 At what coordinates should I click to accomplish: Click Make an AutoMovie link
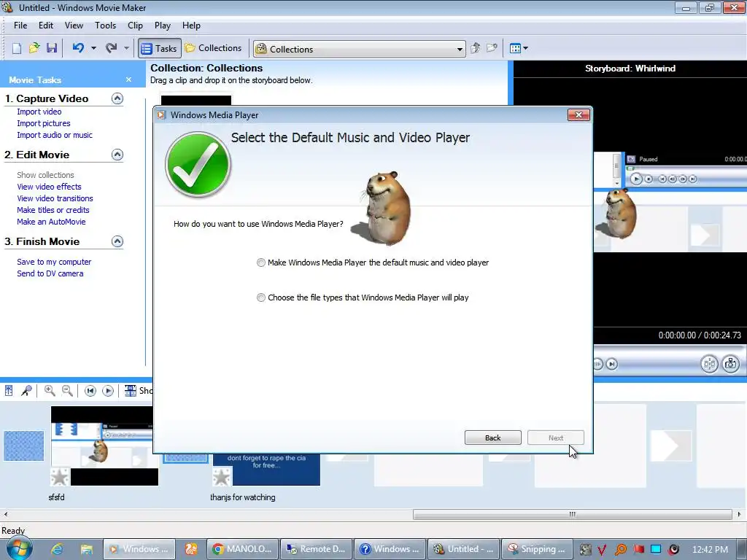tap(51, 222)
